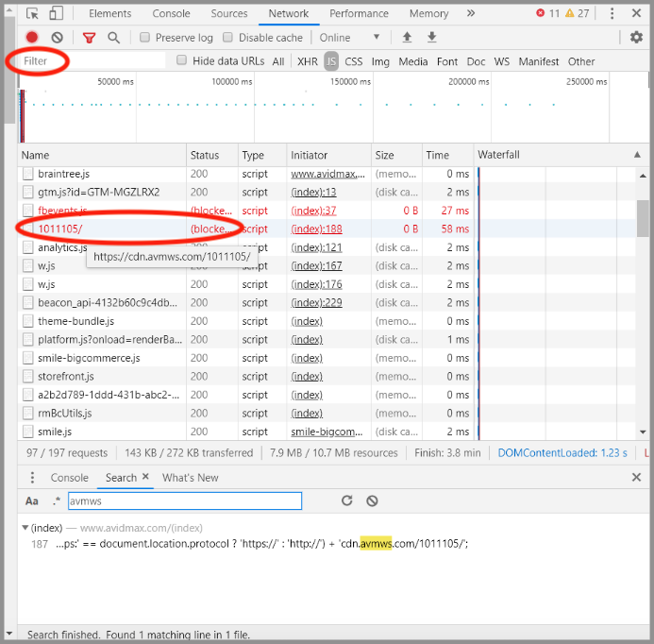The image size is (654, 644).
Task: Toggle the JS request type filter
Action: click(331, 61)
